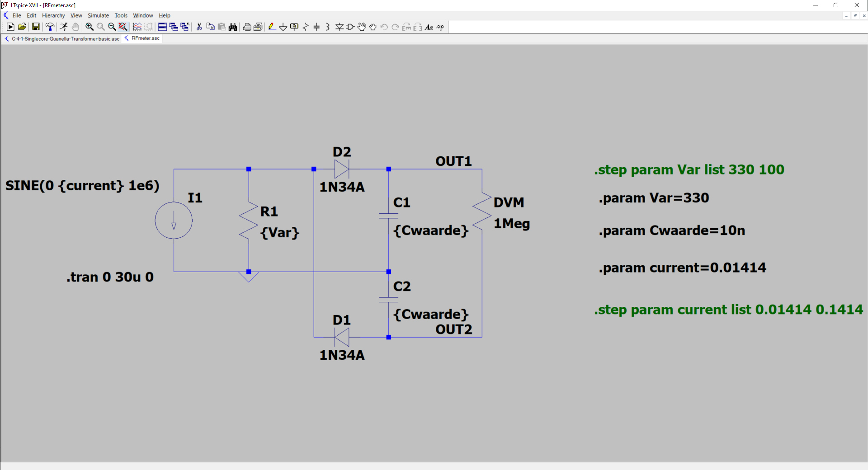Select the Capacitor component icon
The height and width of the screenshot is (470, 868).
317,27
